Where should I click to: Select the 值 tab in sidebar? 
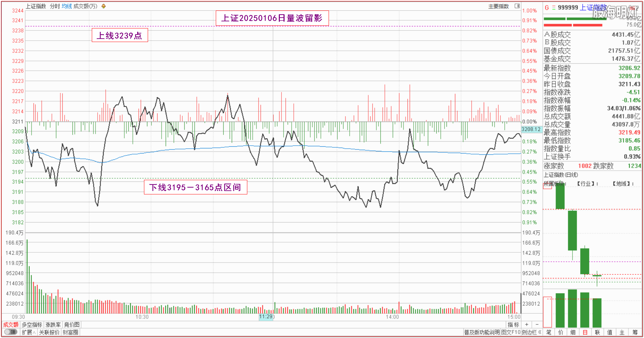tap(609, 332)
